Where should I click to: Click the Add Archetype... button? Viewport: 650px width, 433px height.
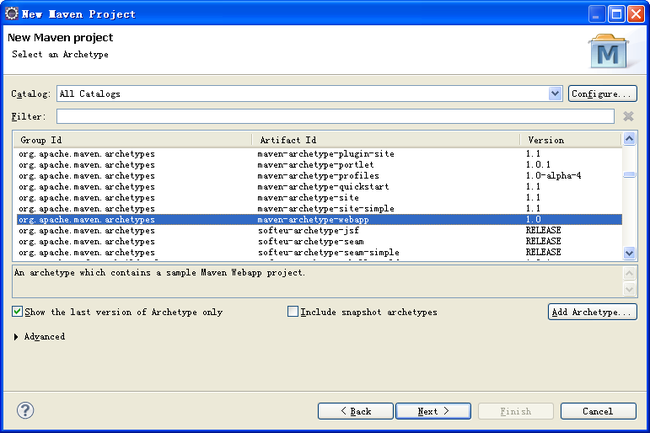pyautogui.click(x=592, y=312)
